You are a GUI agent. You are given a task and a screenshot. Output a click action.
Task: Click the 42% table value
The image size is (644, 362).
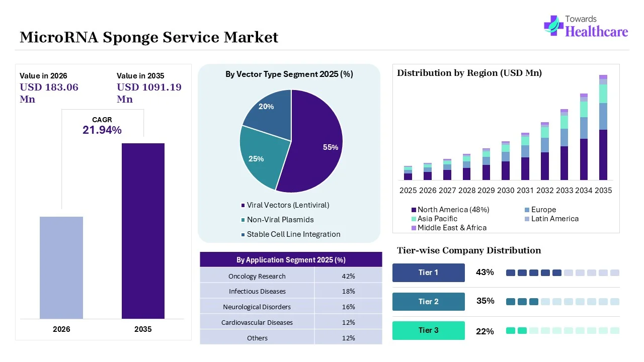348,276
